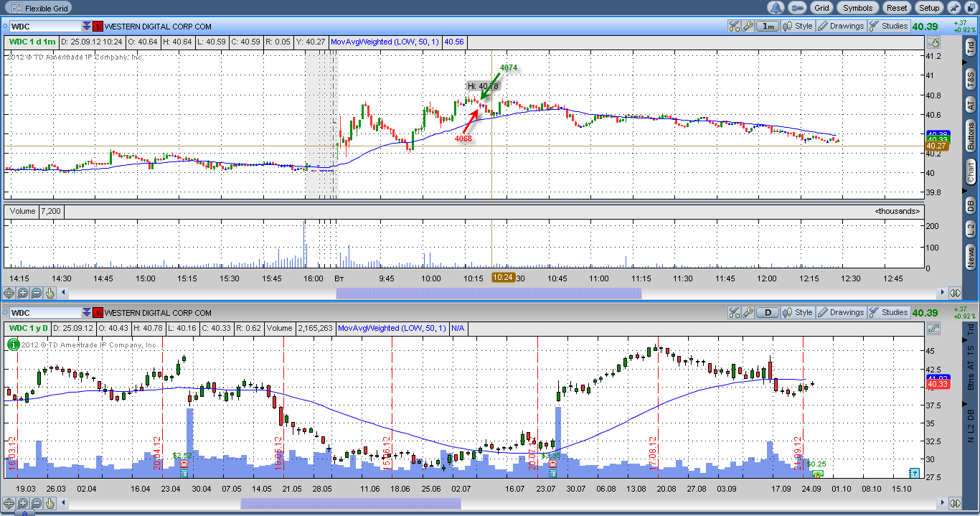Click the lower chart horizontal scrollbar thumb

tap(350, 504)
